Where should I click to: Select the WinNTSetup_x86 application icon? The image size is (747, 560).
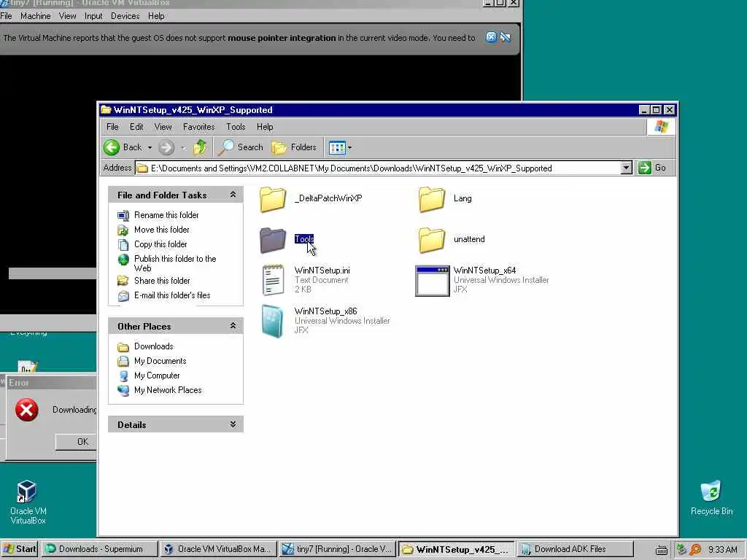pyautogui.click(x=273, y=321)
